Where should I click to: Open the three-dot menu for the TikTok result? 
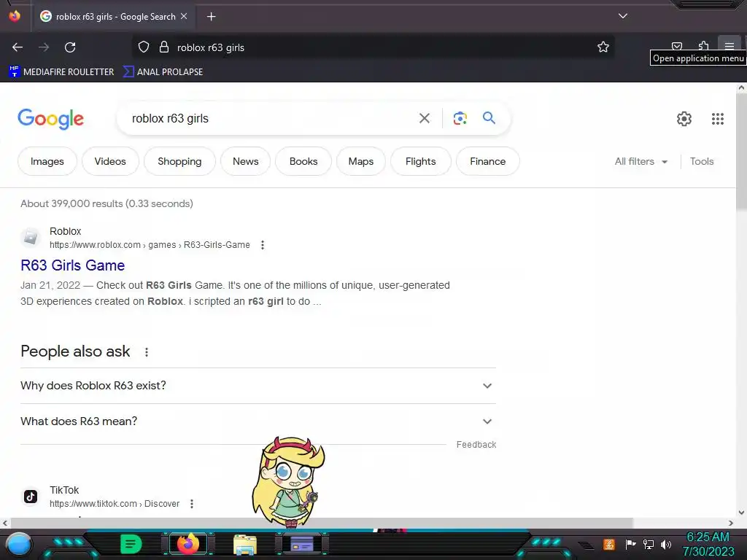tap(192, 504)
